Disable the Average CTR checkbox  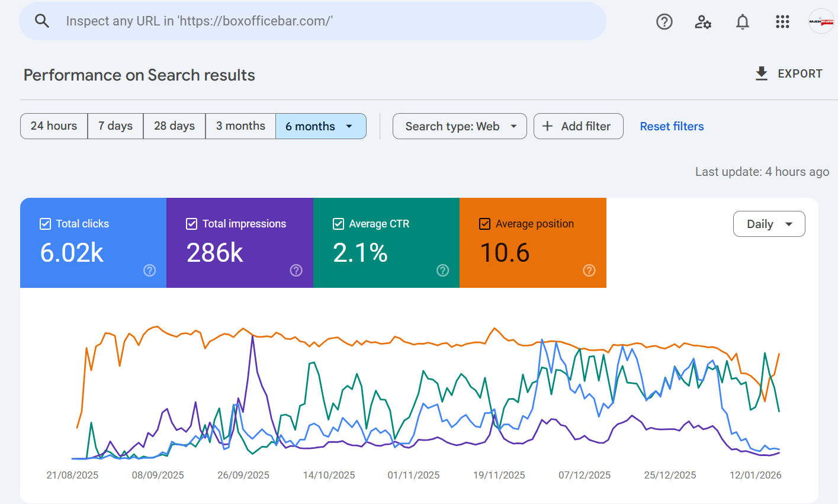338,224
